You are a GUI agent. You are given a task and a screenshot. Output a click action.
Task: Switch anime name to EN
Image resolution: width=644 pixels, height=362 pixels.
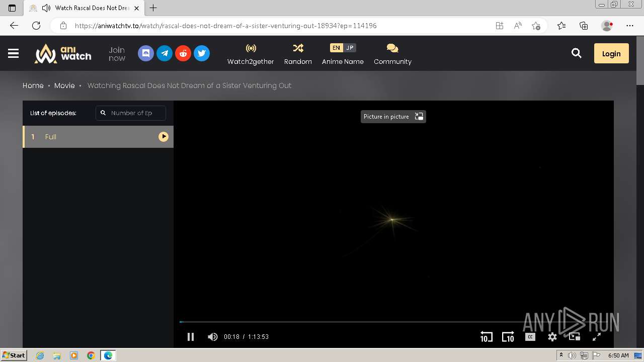pos(336,48)
